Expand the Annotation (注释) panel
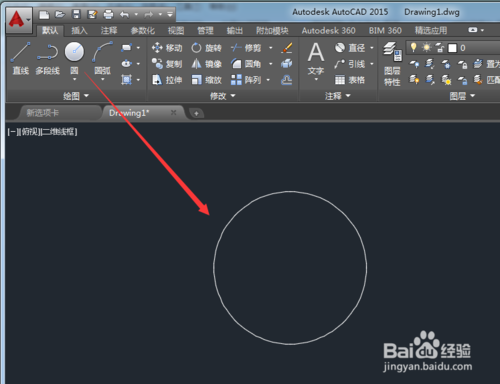Screen dimensions: 500x384 (338, 96)
